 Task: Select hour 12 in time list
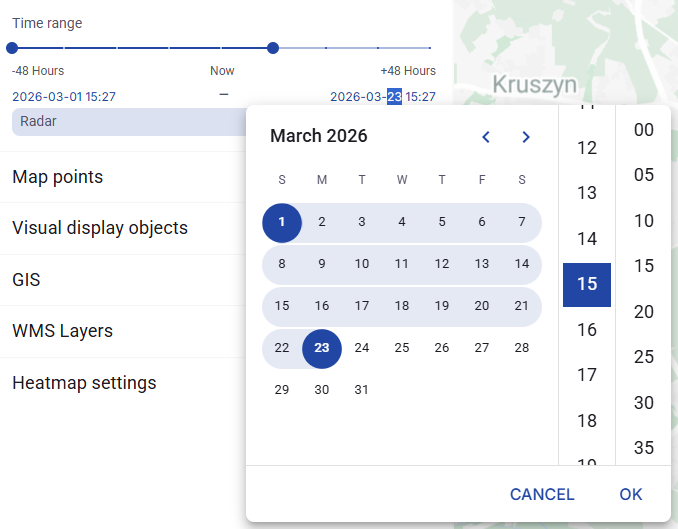pos(587,148)
